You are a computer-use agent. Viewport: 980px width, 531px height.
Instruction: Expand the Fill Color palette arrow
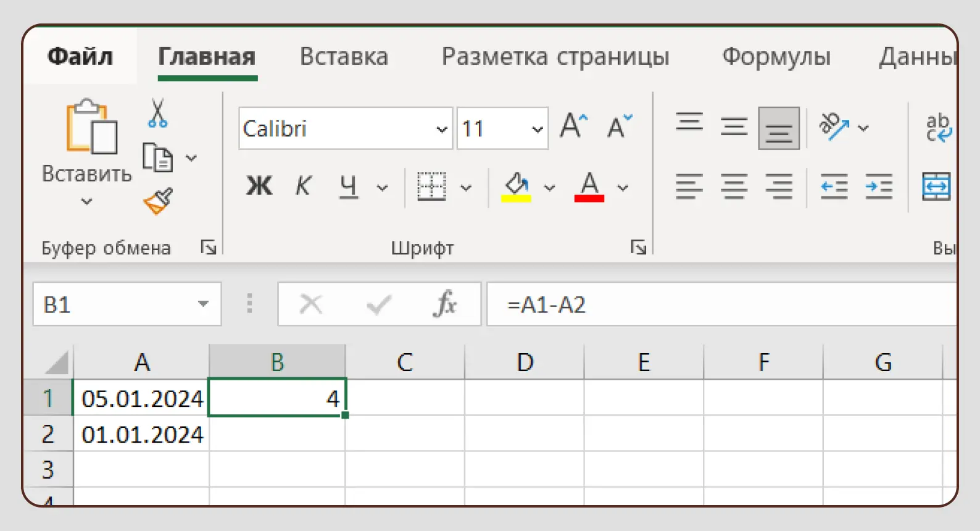(549, 187)
